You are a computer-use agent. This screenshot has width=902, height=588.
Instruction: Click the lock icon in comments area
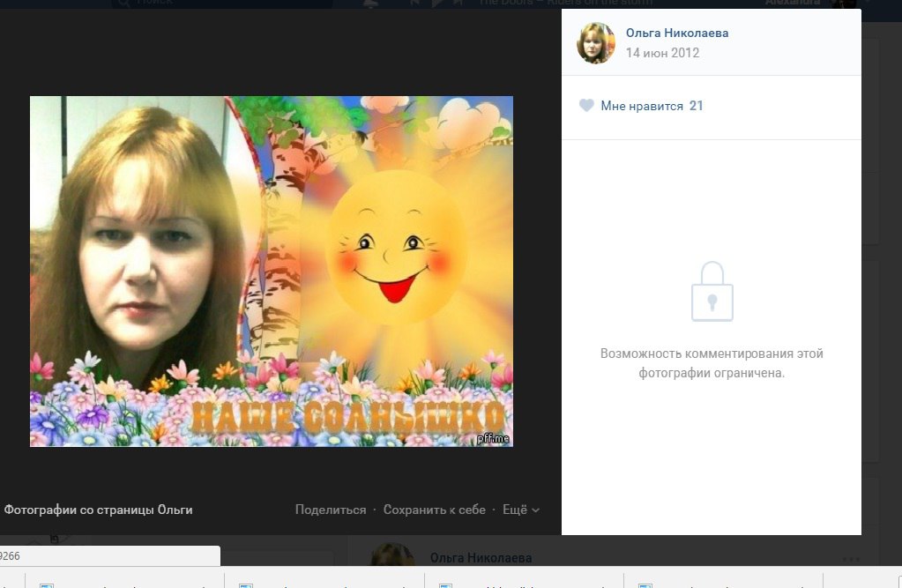tap(712, 291)
